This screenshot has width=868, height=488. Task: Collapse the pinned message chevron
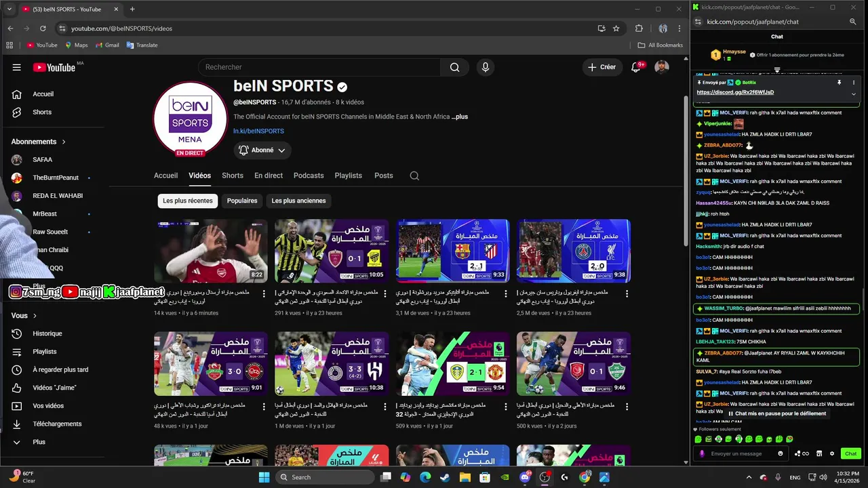tap(854, 94)
